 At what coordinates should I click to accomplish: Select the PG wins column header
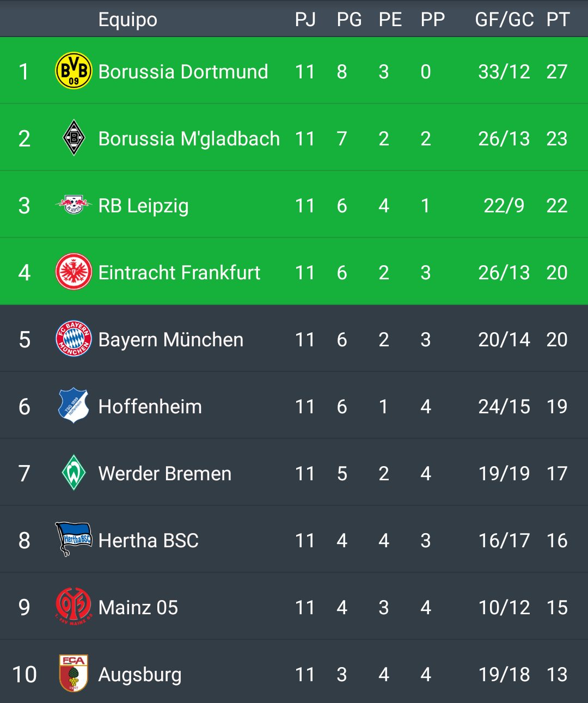[x=349, y=20]
